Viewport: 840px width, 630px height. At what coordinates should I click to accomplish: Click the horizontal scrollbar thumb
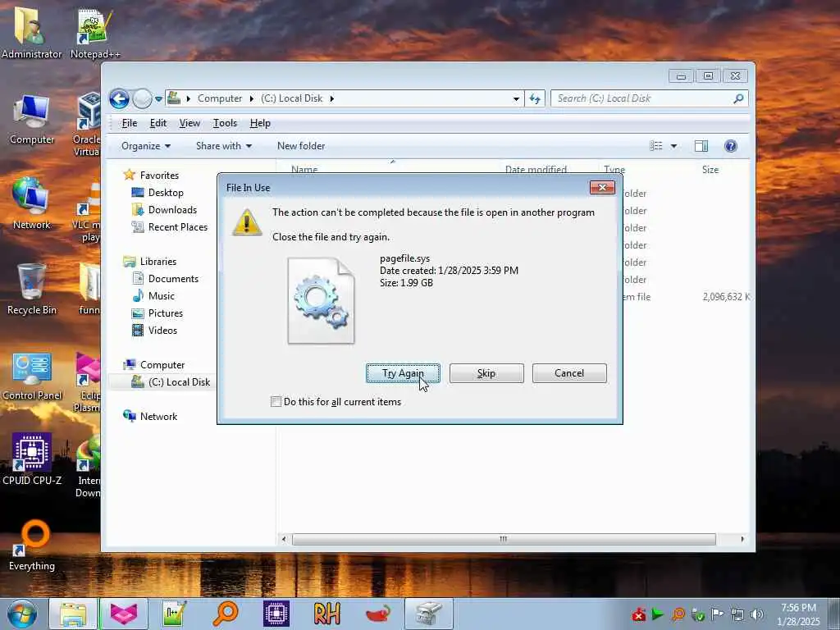coord(504,539)
